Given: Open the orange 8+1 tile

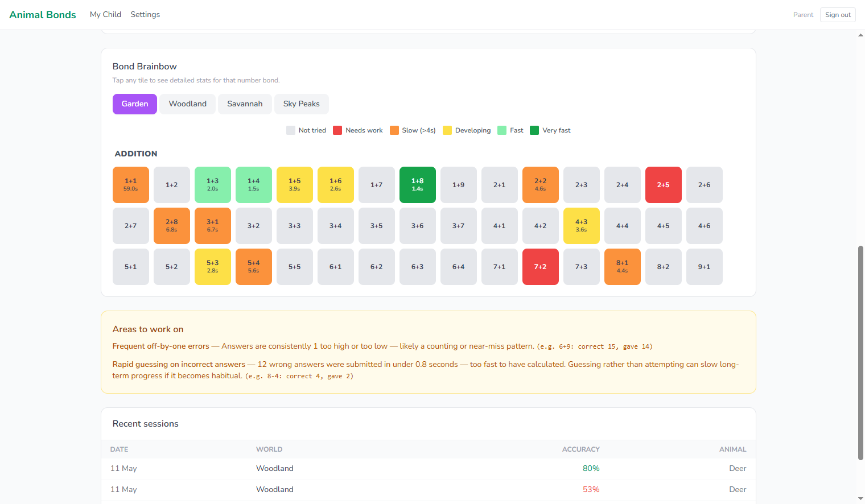Looking at the screenshot, I should [623, 267].
